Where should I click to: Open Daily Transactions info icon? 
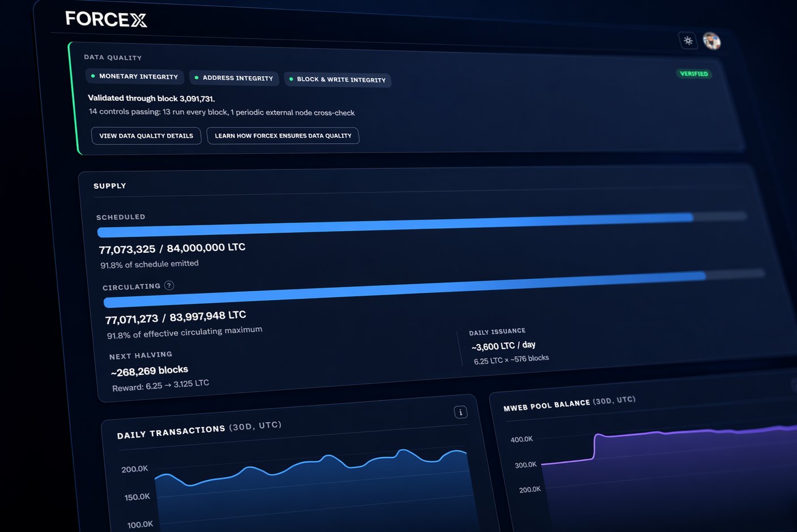point(461,412)
